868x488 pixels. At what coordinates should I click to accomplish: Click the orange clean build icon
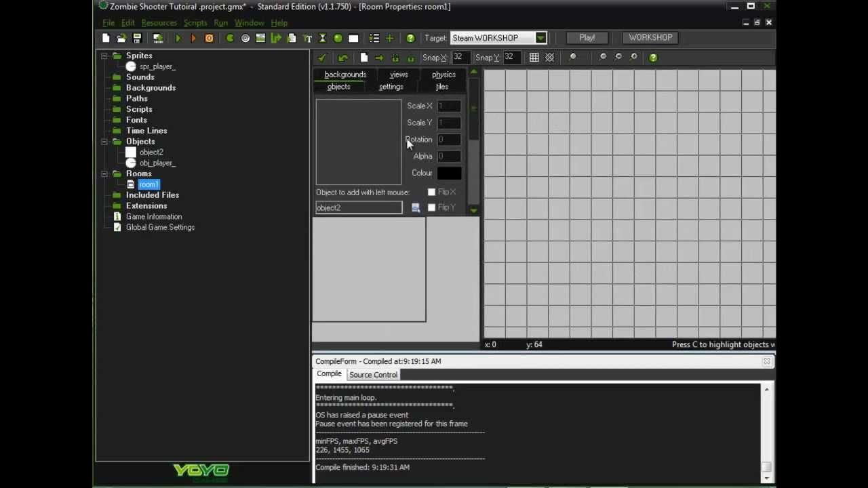(209, 39)
